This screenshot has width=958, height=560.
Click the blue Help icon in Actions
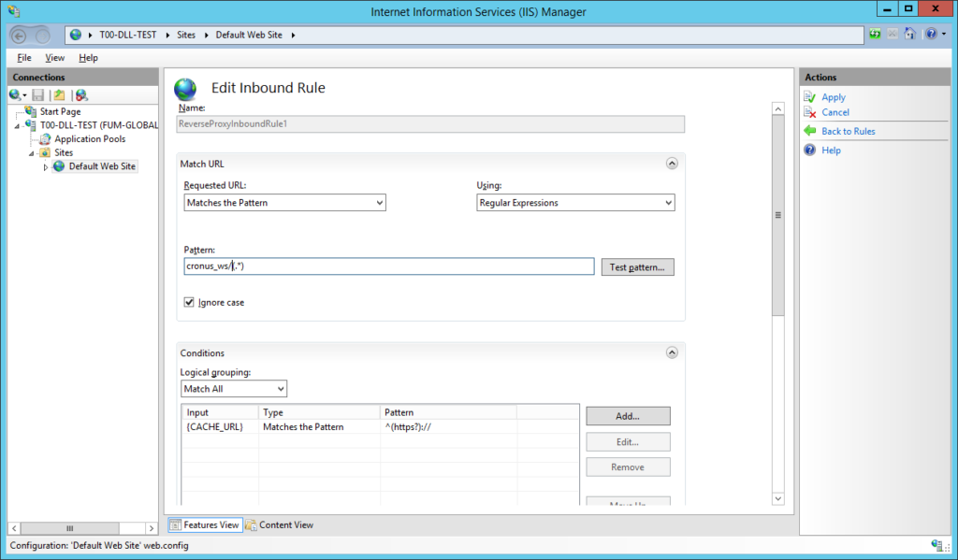click(x=809, y=151)
